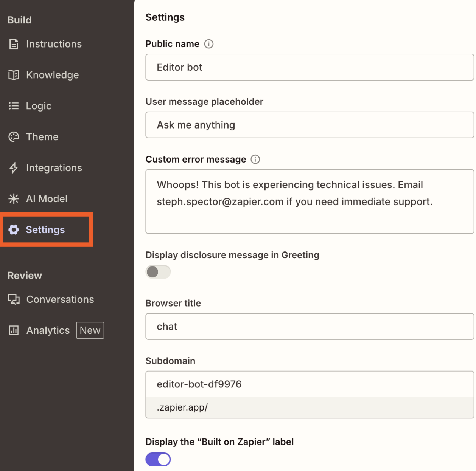Select the Settings gear icon
This screenshot has height=471, width=476.
pyautogui.click(x=13, y=230)
